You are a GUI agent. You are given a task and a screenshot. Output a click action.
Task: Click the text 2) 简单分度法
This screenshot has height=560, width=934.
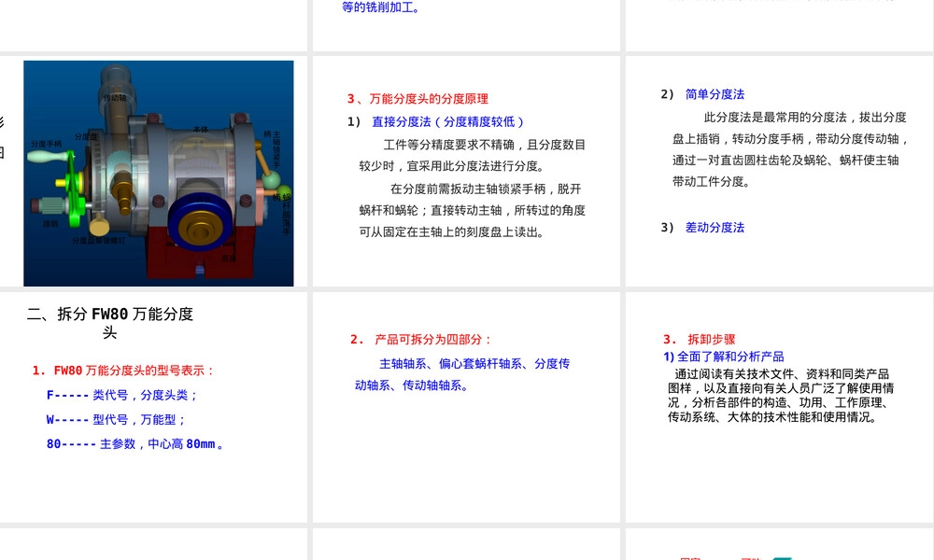(x=702, y=94)
